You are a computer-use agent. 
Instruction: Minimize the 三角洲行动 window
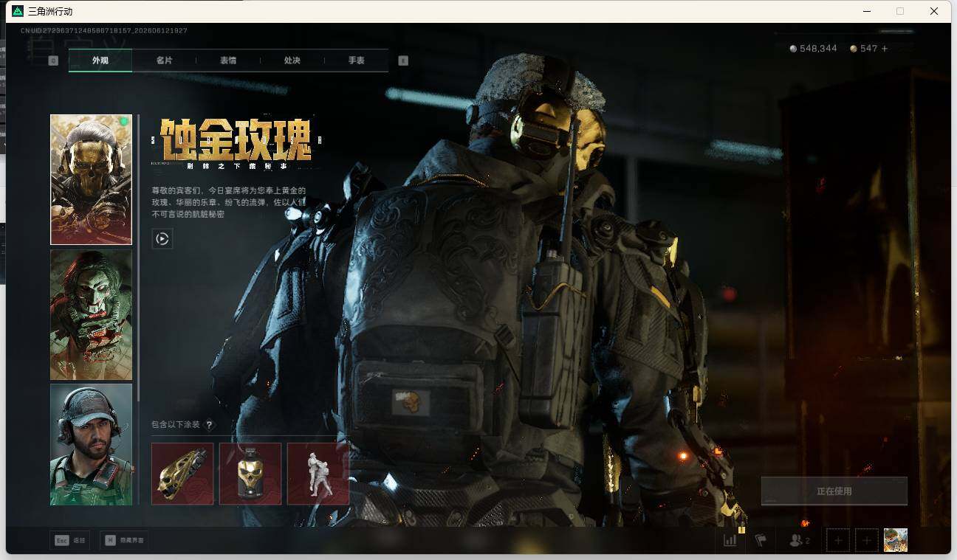tap(866, 11)
